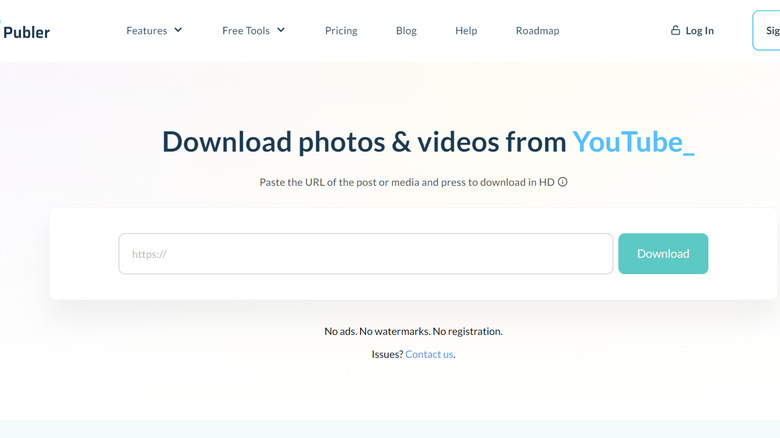The height and width of the screenshot is (438, 780).
Task: View the Roadmap page
Action: coord(537,31)
